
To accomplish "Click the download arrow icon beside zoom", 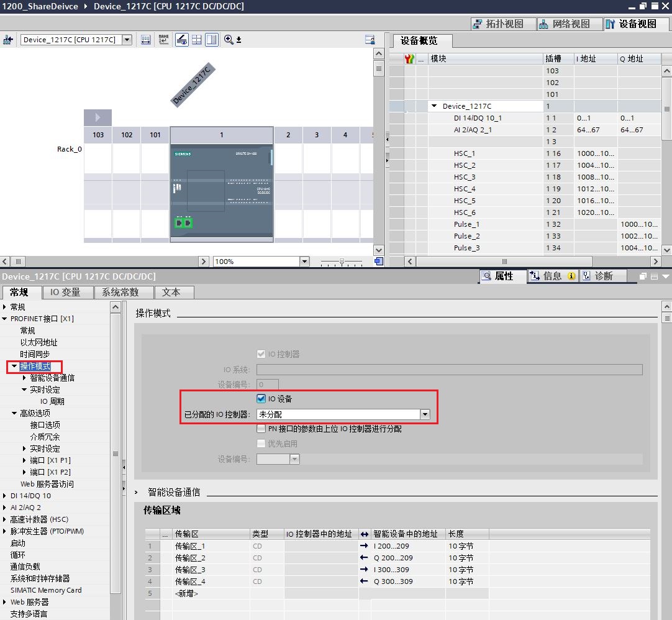I will pos(238,40).
